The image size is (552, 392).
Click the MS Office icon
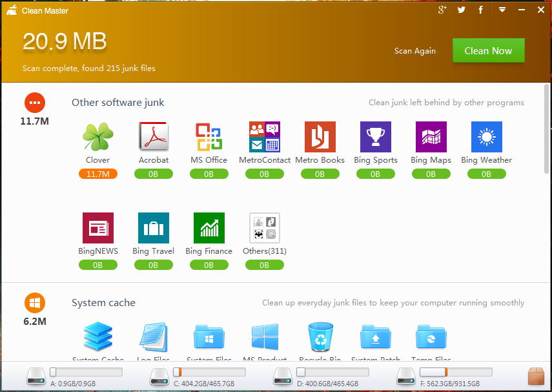point(209,137)
